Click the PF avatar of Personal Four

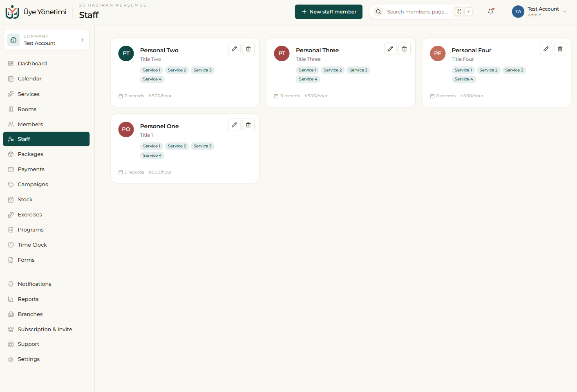click(438, 53)
